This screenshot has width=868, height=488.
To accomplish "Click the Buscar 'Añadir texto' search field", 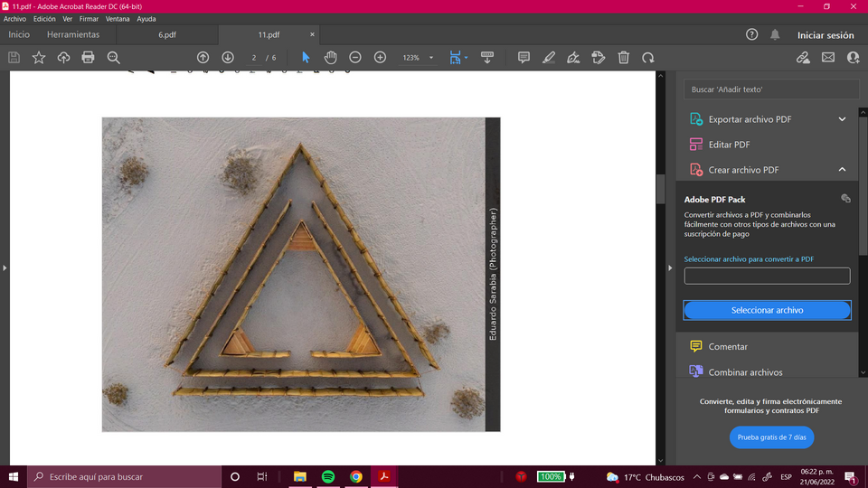I will [x=771, y=89].
